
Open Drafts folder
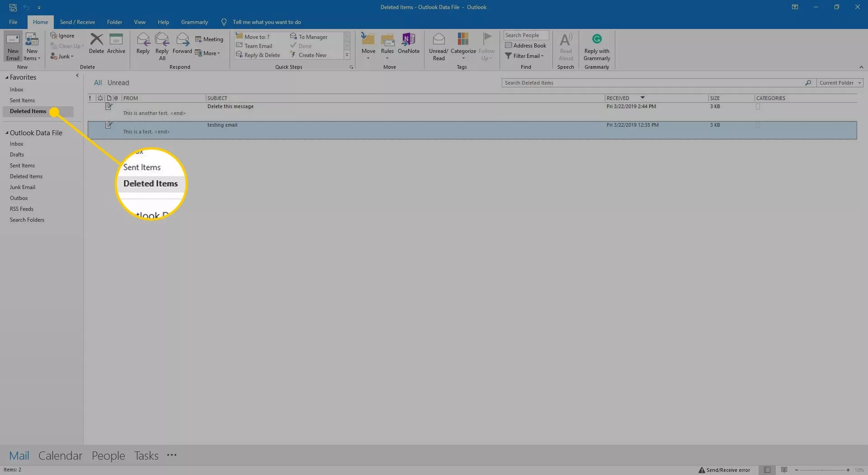17,155
